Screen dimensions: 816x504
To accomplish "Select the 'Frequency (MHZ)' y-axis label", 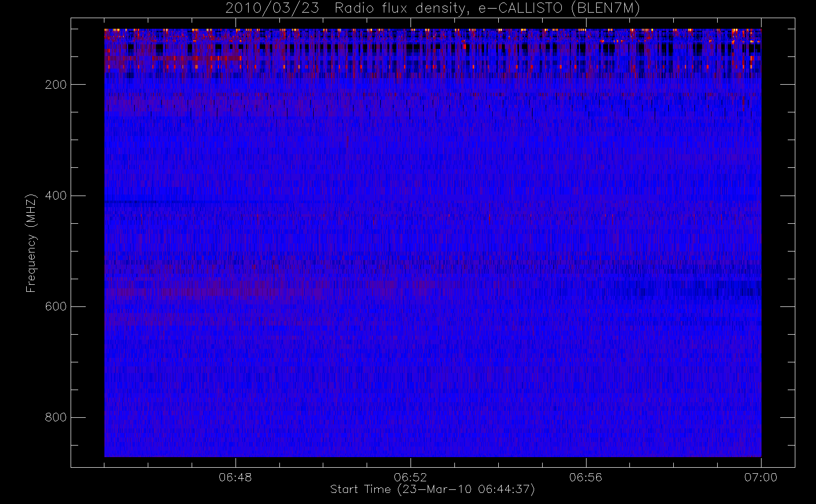I will pyautogui.click(x=31, y=243).
